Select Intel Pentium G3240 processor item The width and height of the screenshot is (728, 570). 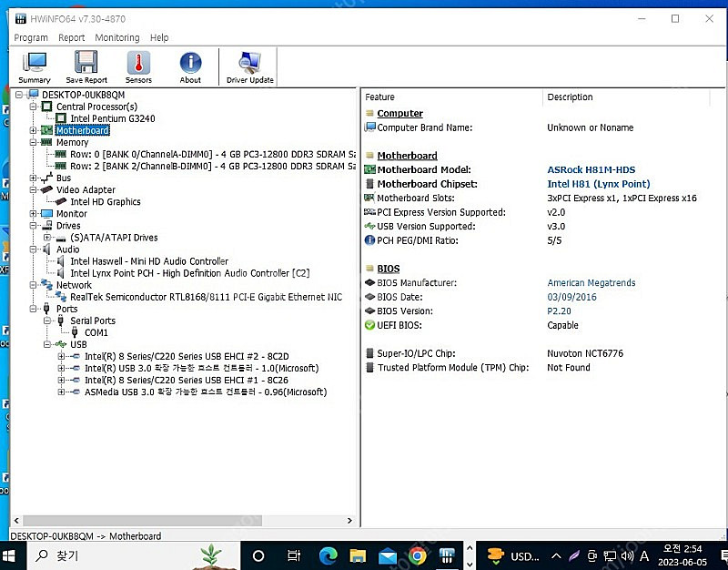(x=112, y=118)
